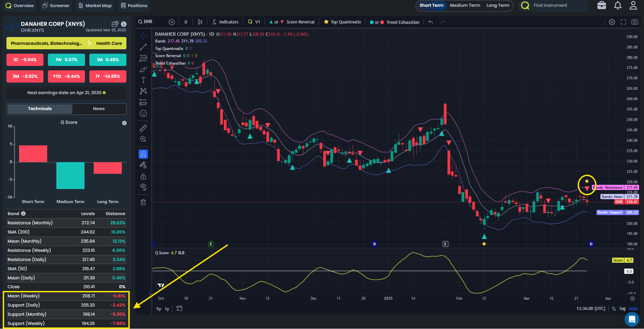Viewport: 644px width, 329px height.
Task: Select the trend line drawing tool
Action: click(143, 47)
